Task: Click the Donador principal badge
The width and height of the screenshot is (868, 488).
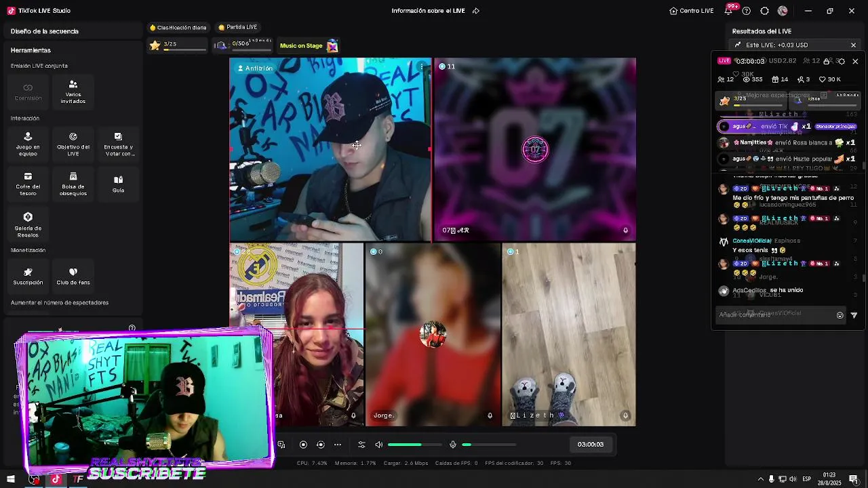Action: click(835, 126)
